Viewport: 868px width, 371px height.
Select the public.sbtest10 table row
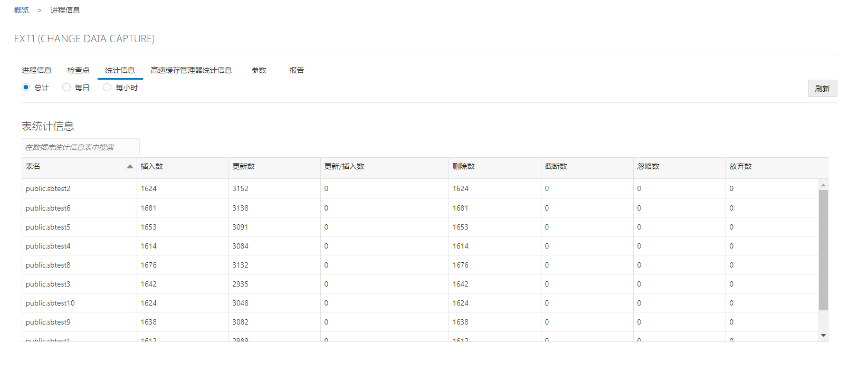coord(50,303)
